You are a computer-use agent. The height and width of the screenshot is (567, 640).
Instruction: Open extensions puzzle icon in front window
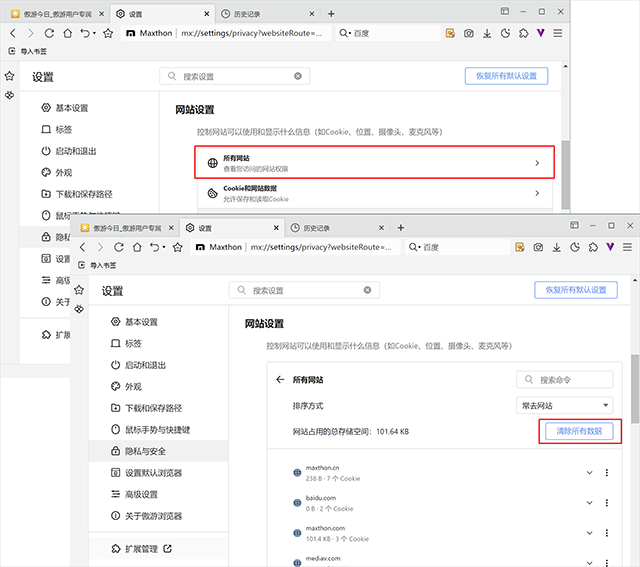(593, 247)
